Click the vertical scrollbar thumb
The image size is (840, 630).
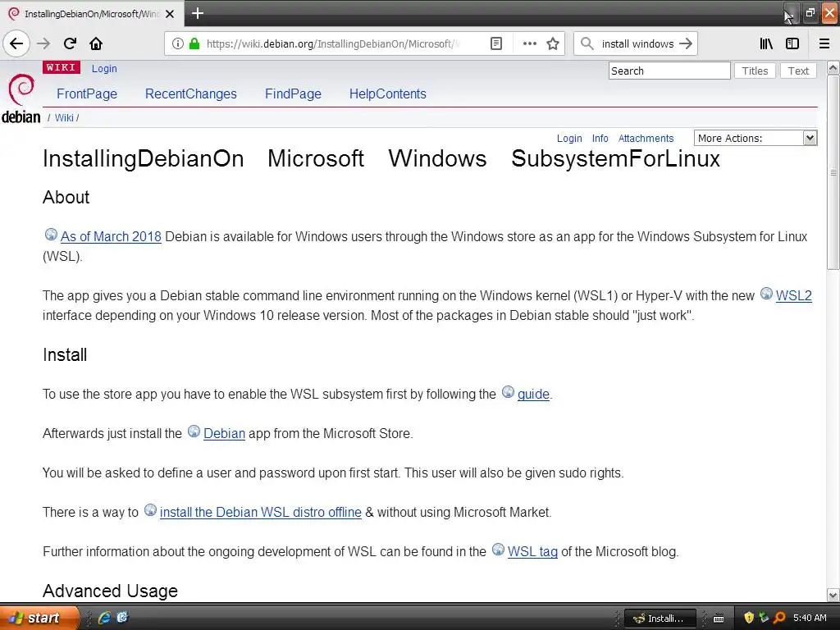tap(833, 171)
